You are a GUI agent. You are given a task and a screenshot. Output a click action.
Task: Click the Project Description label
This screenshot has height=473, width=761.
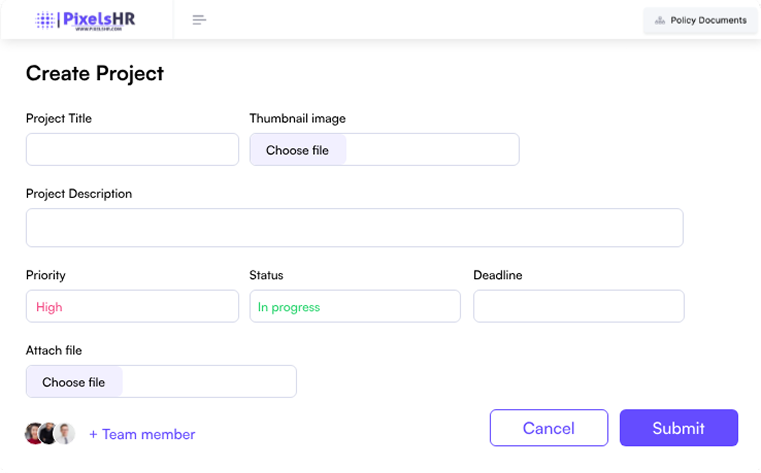(x=79, y=194)
